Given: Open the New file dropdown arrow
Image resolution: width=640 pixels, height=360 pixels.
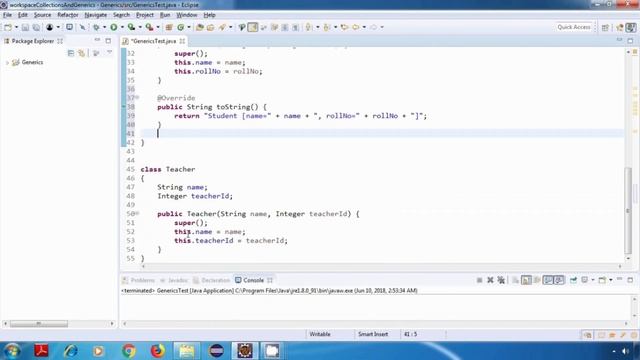Looking at the screenshot, I should [x=16, y=27].
